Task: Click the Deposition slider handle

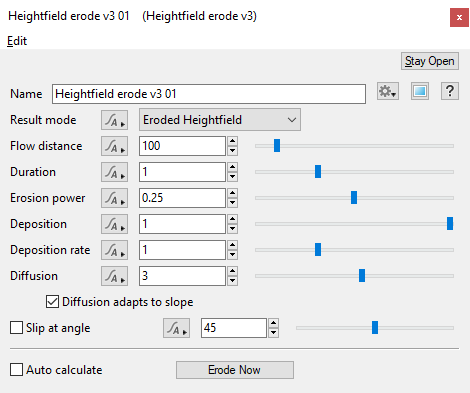Action: click(x=450, y=224)
